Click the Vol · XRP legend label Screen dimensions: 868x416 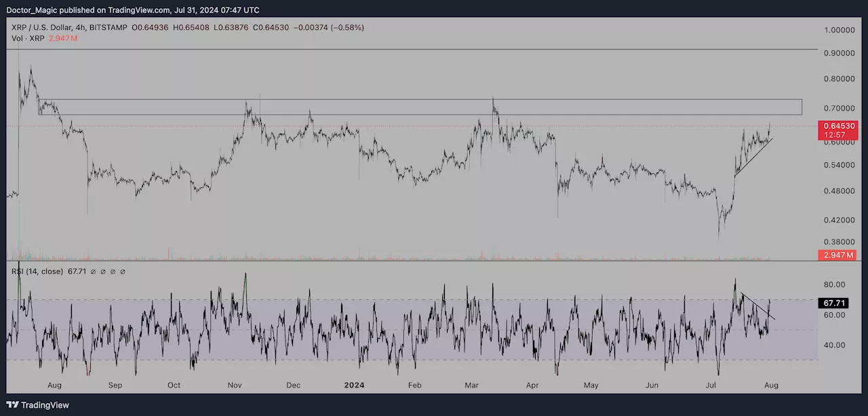(28, 39)
